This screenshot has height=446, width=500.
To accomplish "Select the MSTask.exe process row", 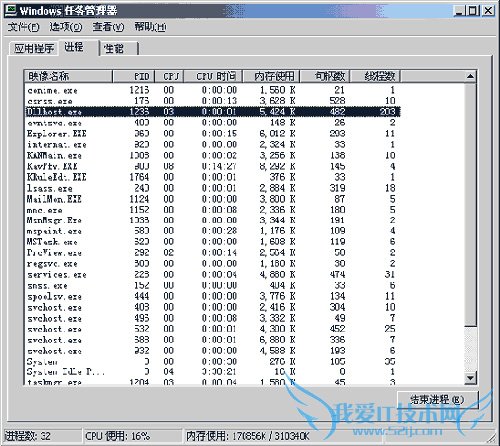I will point(213,242).
